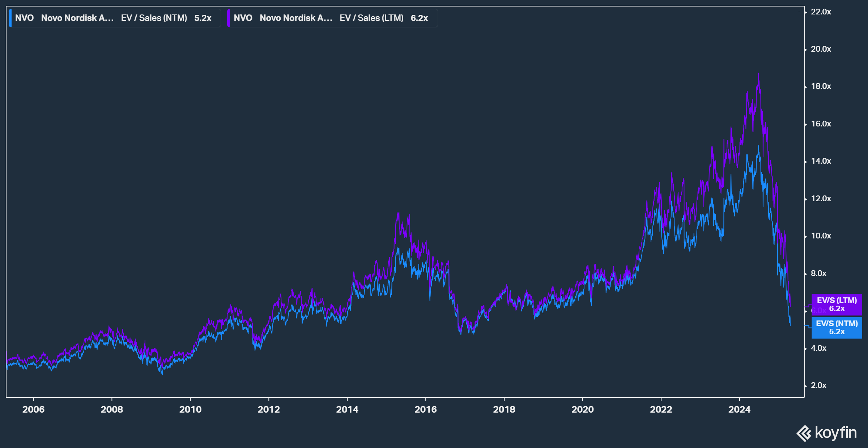868x448 pixels.
Task: Click the 22.0x y-axis label
Action: pos(821,12)
